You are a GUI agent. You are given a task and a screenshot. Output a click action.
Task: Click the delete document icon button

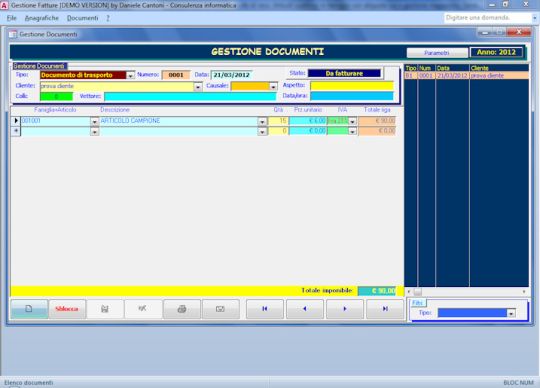point(143,309)
